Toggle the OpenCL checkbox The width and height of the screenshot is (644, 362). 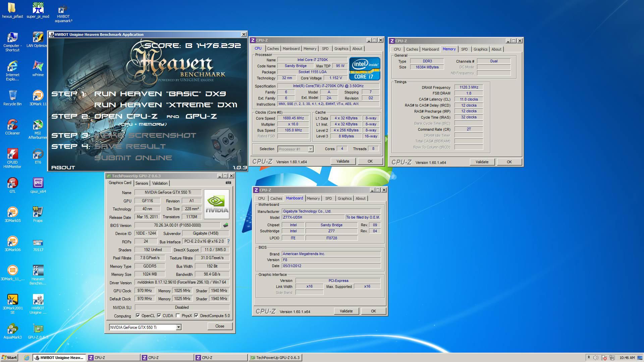click(138, 316)
